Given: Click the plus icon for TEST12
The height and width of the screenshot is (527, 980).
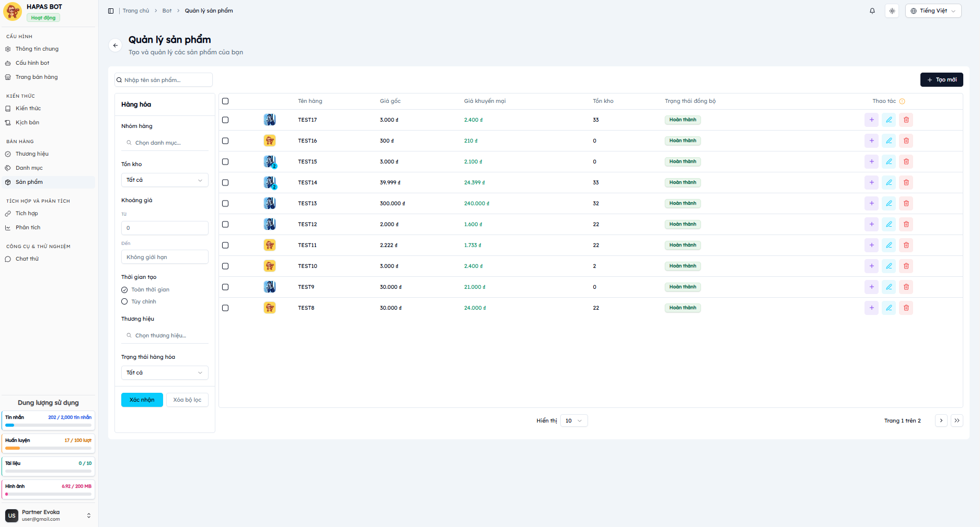Looking at the screenshot, I should [871, 224].
